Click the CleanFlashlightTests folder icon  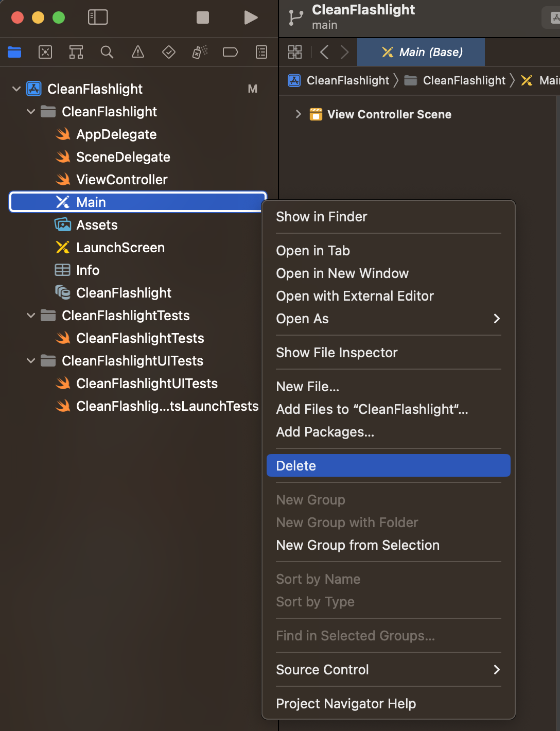[x=48, y=316]
